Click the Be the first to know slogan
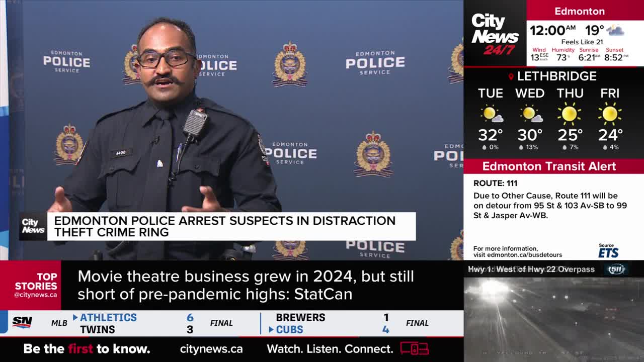Viewport: 644px width, 362px height. 87,349
